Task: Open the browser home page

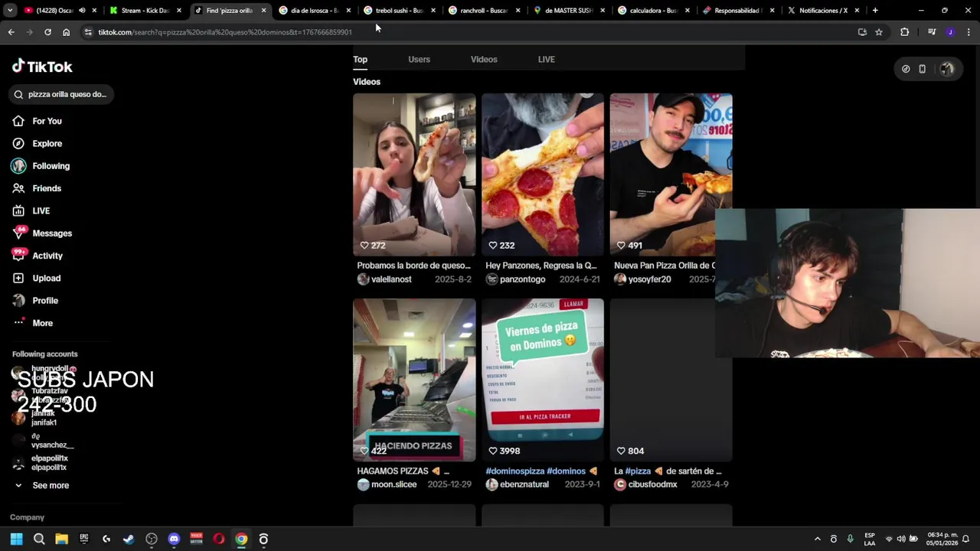Action: click(66, 32)
